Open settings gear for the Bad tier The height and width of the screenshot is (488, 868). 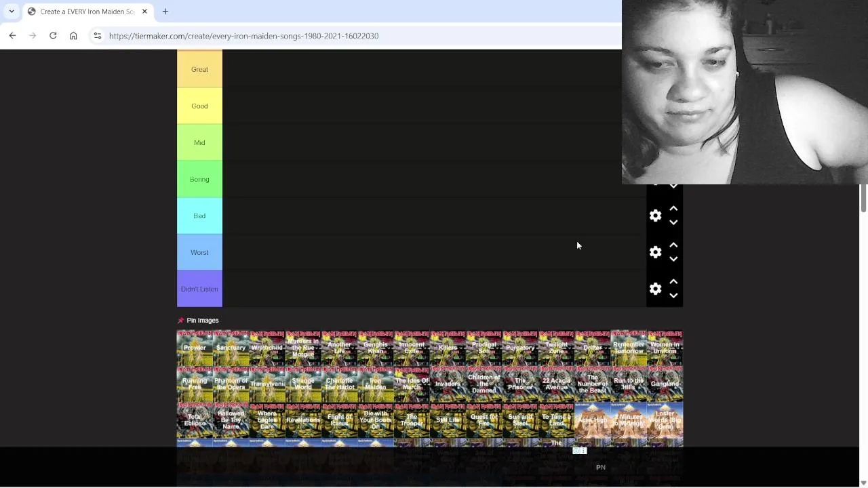(x=655, y=216)
